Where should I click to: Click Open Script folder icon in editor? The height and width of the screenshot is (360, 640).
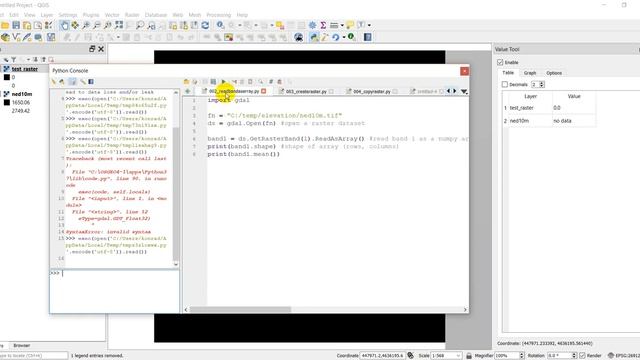(x=186, y=82)
